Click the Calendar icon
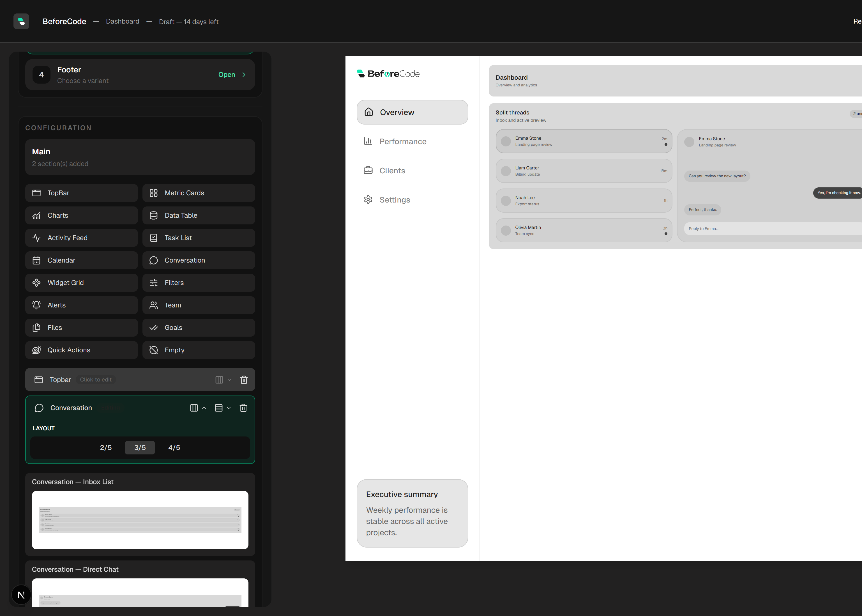The image size is (862, 616). 36,260
